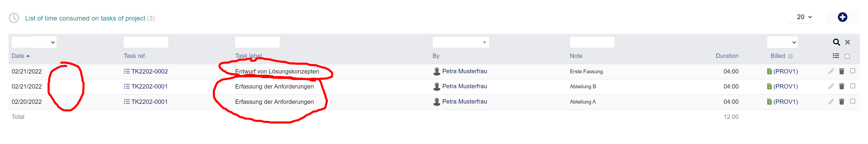The height and width of the screenshot is (144, 868).
Task: Sort by the Date column header
Action: (x=18, y=56)
